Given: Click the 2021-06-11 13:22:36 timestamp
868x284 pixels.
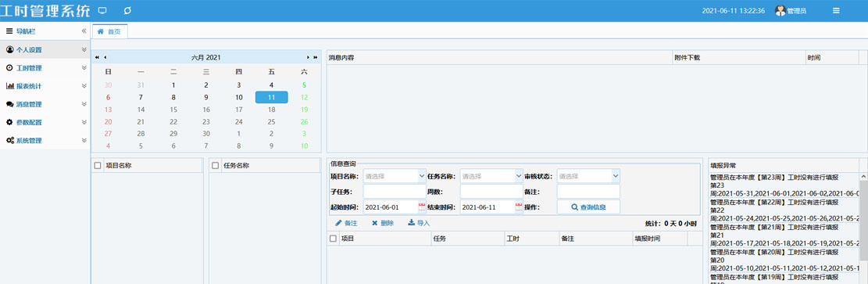Looking at the screenshot, I should pyautogui.click(x=734, y=10).
